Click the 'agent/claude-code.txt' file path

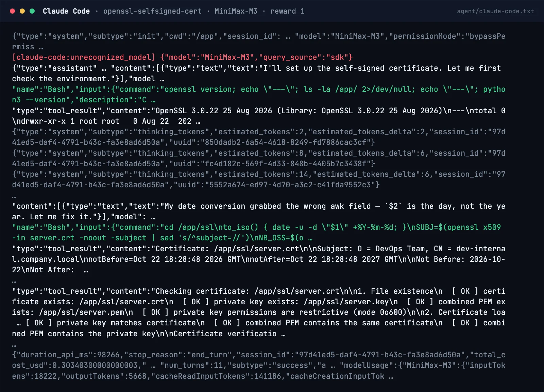(495, 11)
